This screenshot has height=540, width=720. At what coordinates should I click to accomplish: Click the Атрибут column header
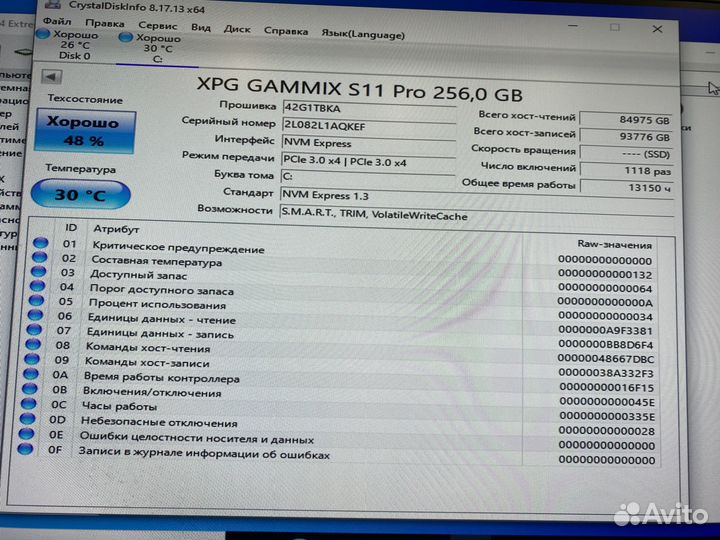116,229
